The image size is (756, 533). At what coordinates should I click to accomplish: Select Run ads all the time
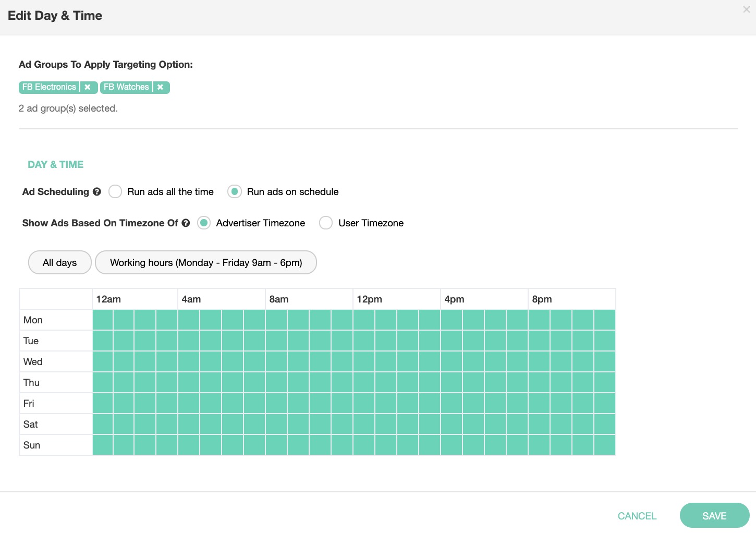click(x=115, y=192)
